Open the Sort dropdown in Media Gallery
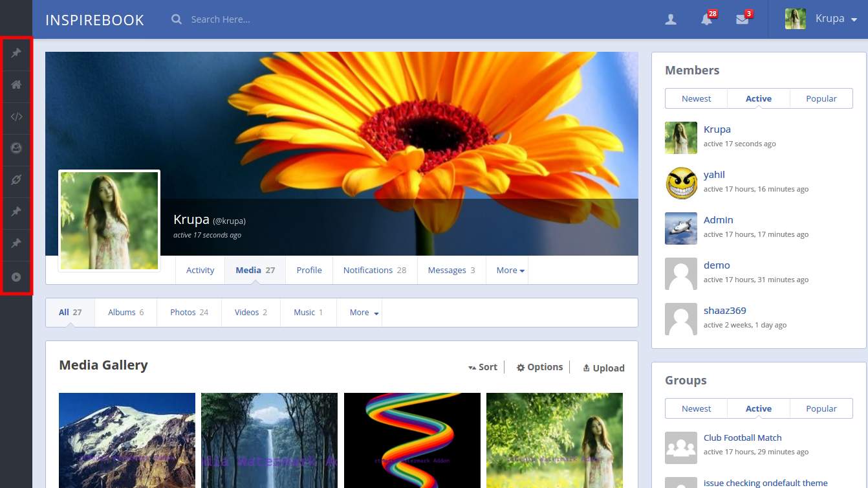 tap(483, 367)
